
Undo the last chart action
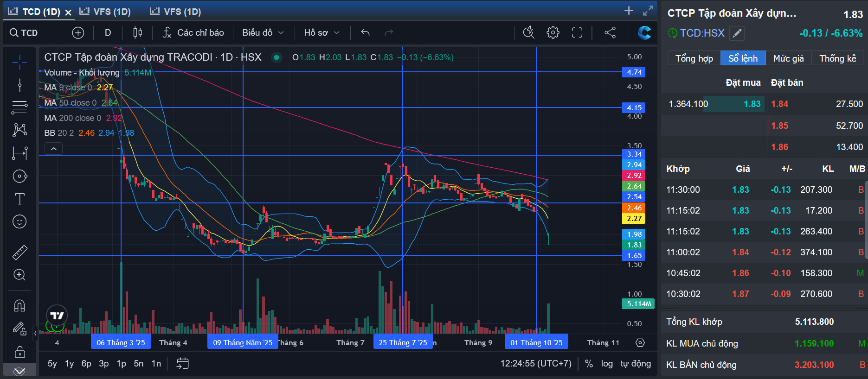click(x=365, y=33)
